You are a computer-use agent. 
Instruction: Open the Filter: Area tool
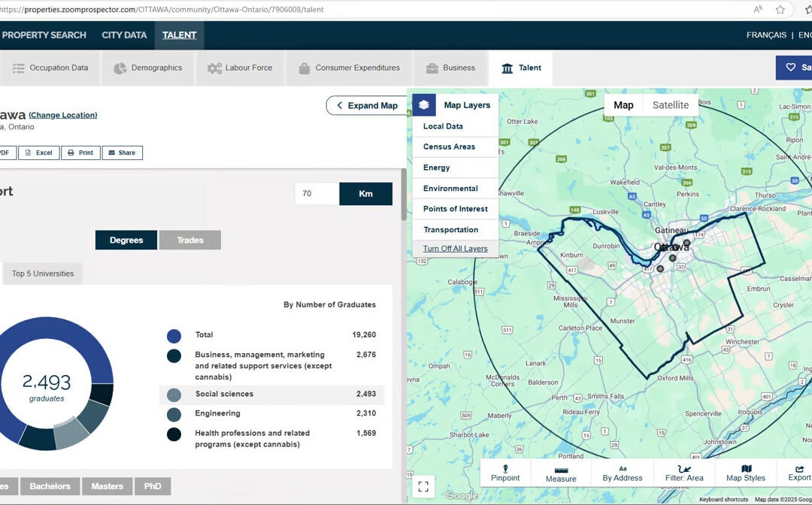click(684, 473)
